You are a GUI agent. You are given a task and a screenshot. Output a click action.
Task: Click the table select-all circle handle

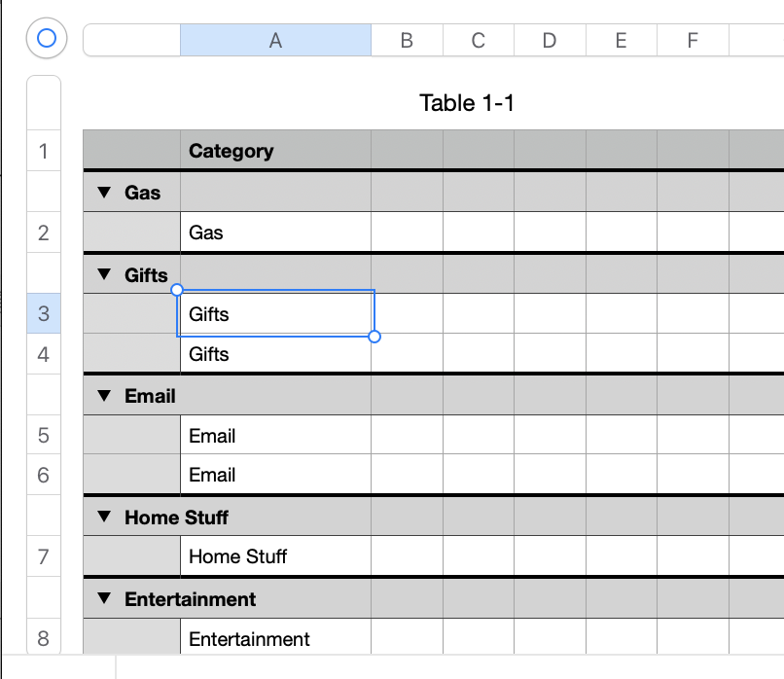tap(46, 39)
